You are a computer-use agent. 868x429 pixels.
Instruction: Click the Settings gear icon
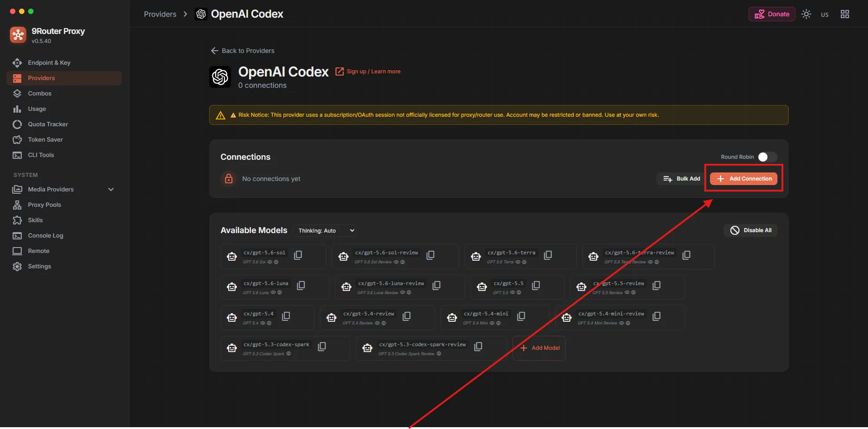coord(17,267)
